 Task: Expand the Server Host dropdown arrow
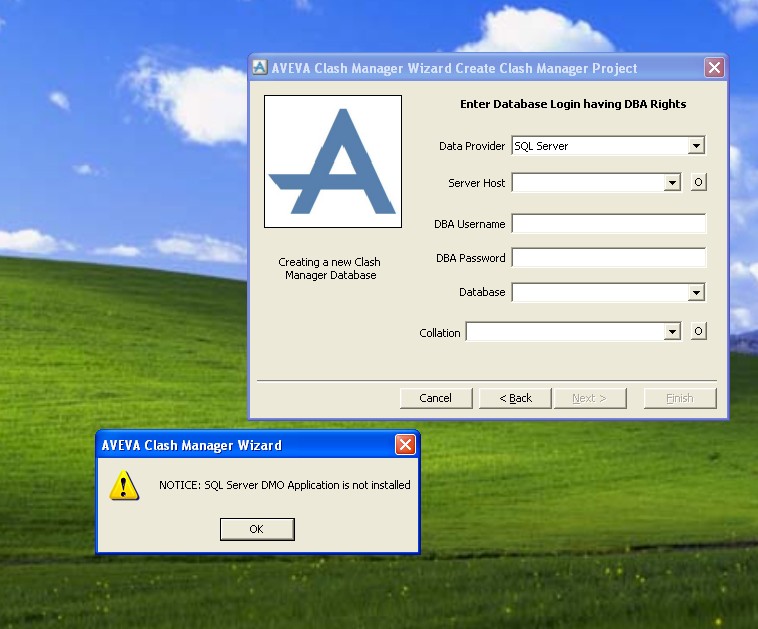[x=672, y=183]
